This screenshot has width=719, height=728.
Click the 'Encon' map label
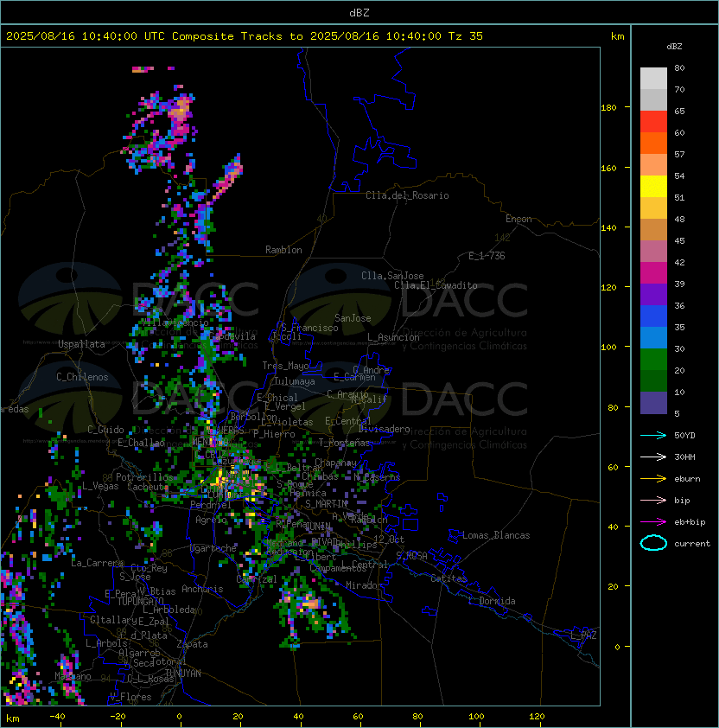(x=519, y=219)
